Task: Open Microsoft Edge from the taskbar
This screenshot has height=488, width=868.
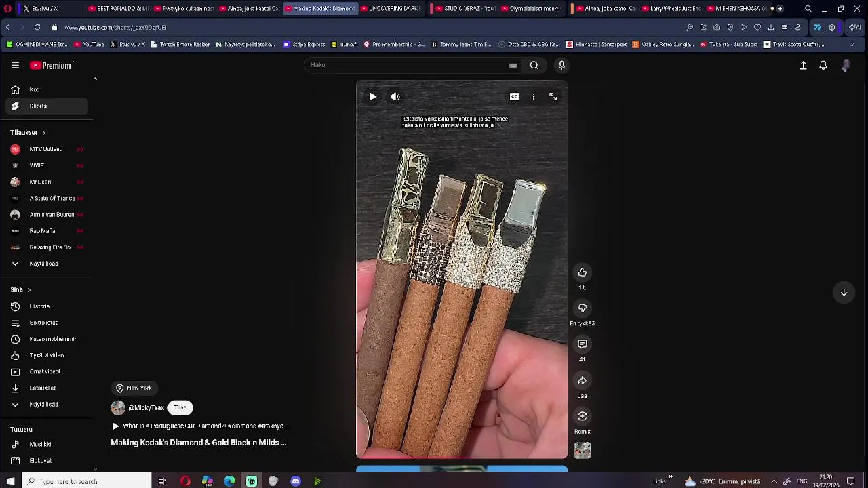Action: [229, 481]
